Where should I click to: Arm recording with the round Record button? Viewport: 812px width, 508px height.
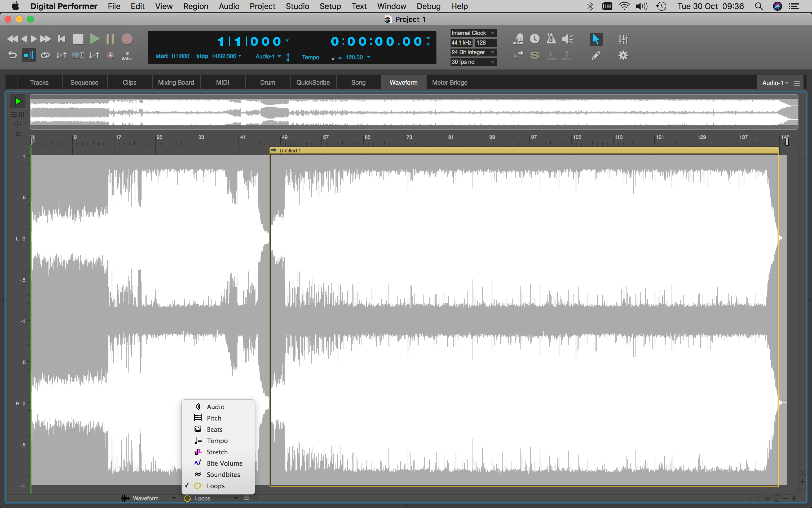click(127, 39)
